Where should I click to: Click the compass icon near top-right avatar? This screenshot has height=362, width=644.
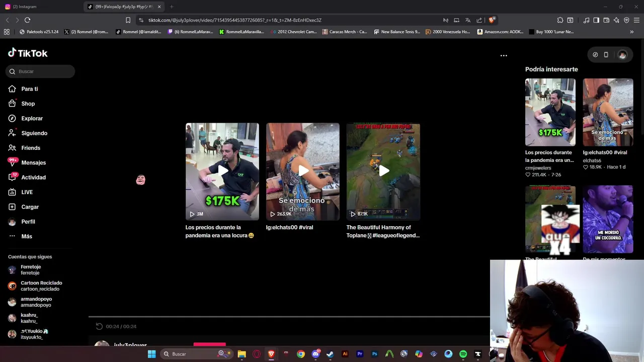click(595, 55)
